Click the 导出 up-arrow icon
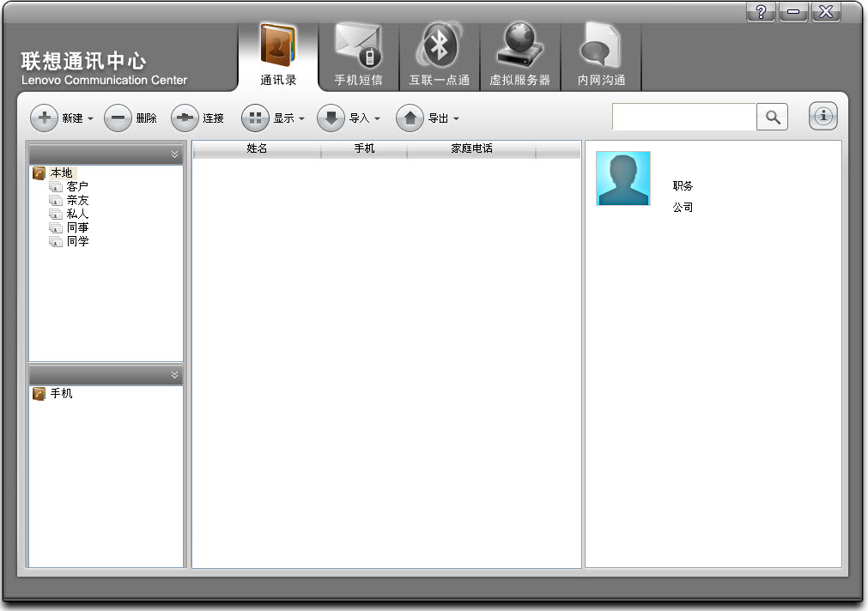Viewport: 868px width, 611px height. point(410,118)
